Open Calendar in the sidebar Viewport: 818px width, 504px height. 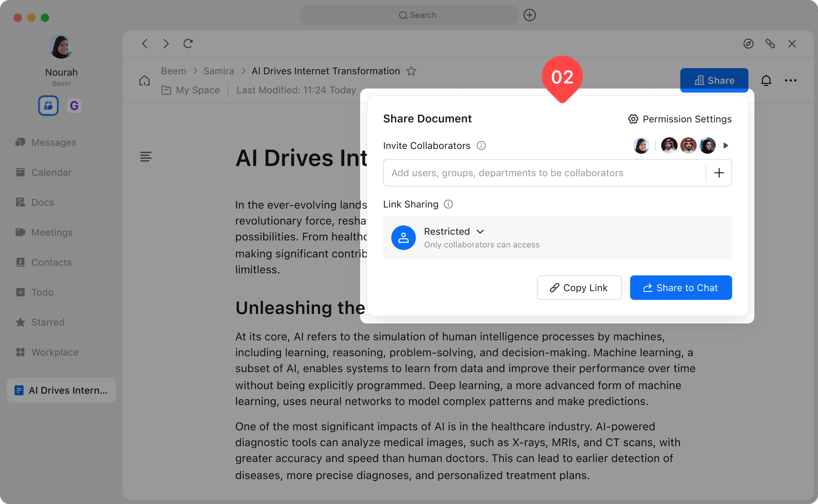click(51, 173)
